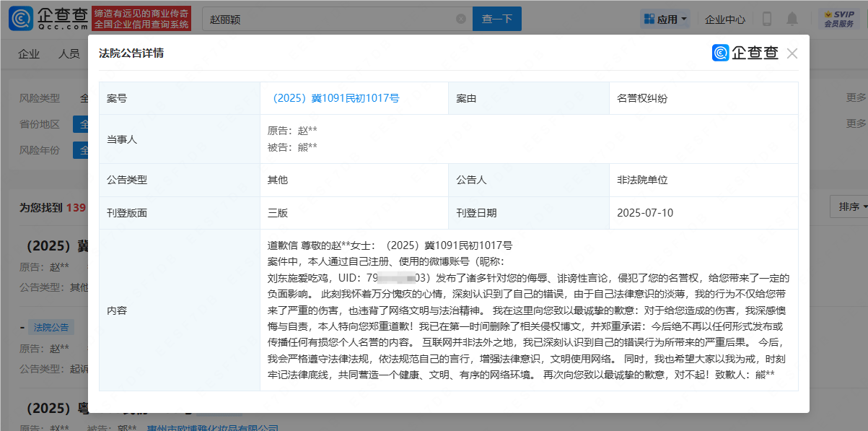The image size is (868, 431).
Task: Go to 企业中心
Action: [725, 19]
